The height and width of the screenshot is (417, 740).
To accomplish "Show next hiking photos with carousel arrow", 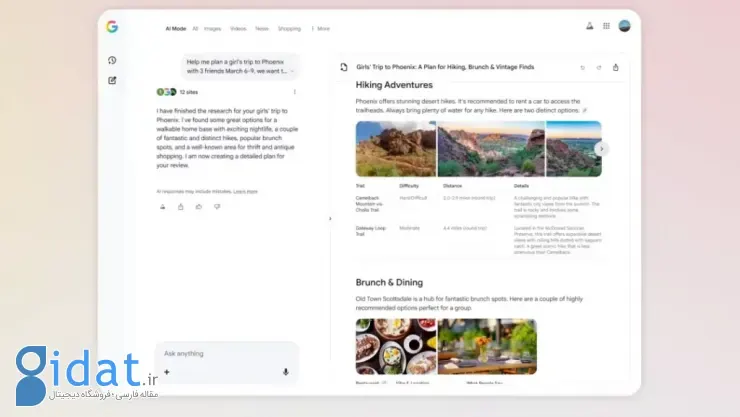I will [x=601, y=149].
